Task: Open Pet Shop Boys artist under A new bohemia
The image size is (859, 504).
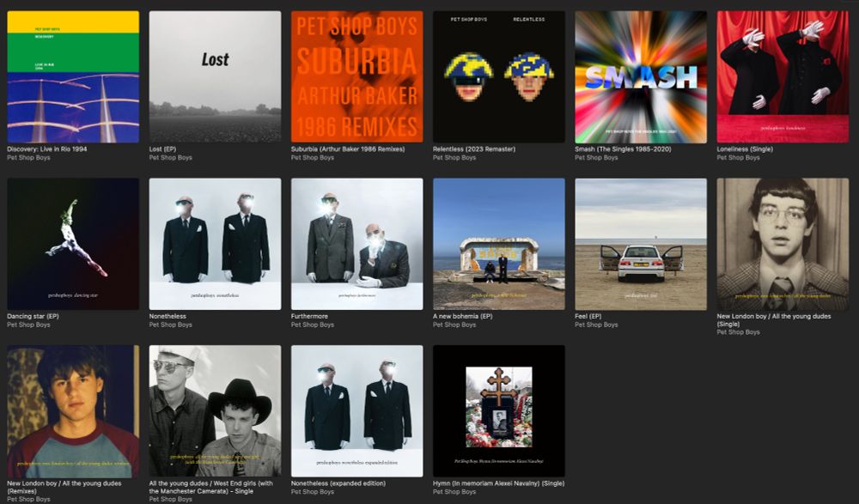Action: point(454,325)
